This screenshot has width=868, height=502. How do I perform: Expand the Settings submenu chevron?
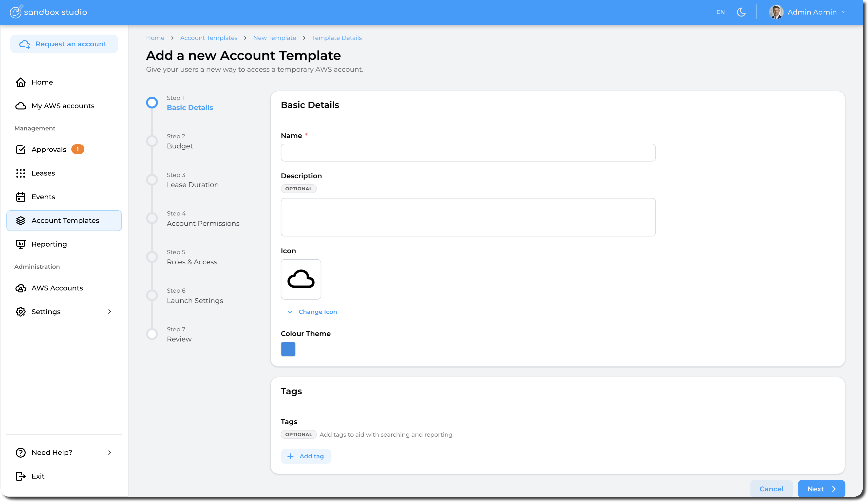coord(110,312)
